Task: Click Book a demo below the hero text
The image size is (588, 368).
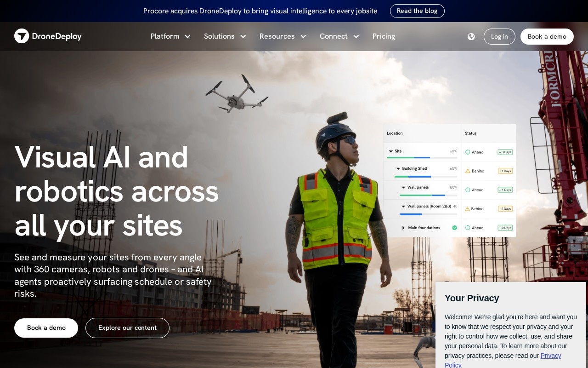Action: click(46, 328)
